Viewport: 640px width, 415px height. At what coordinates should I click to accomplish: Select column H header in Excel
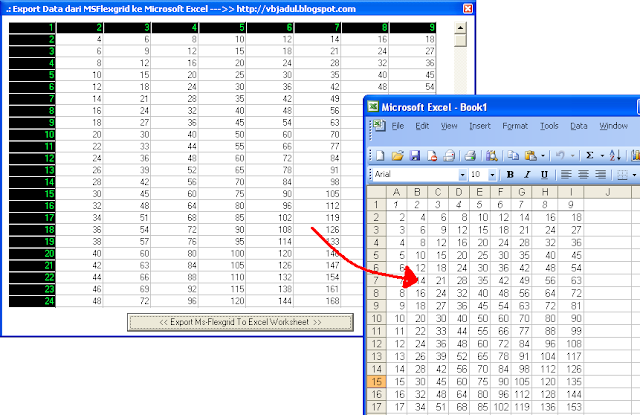pyautogui.click(x=545, y=192)
